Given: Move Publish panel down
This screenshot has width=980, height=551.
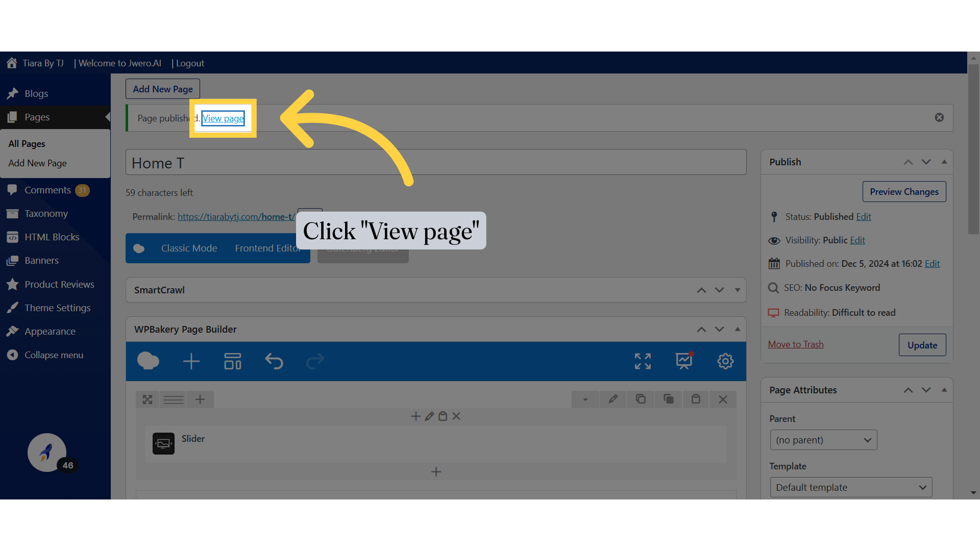Looking at the screenshot, I should [x=926, y=162].
